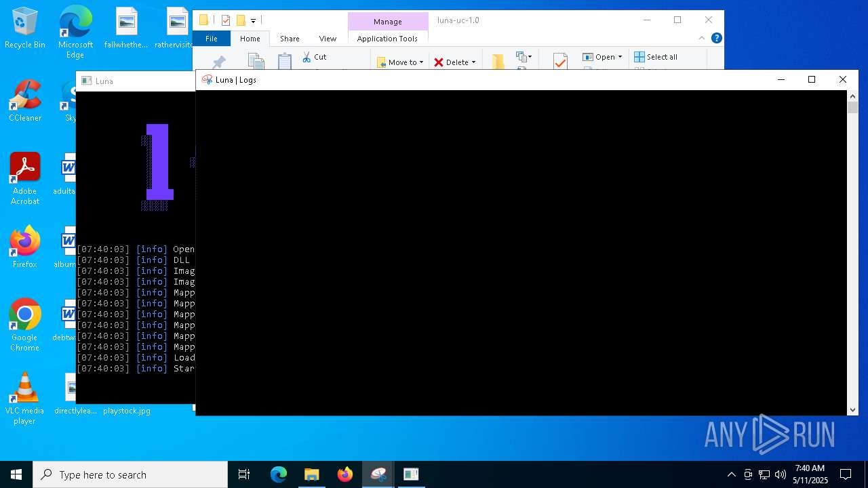The image size is (868, 488).
Task: Open the Windows Start menu
Action: (16, 474)
